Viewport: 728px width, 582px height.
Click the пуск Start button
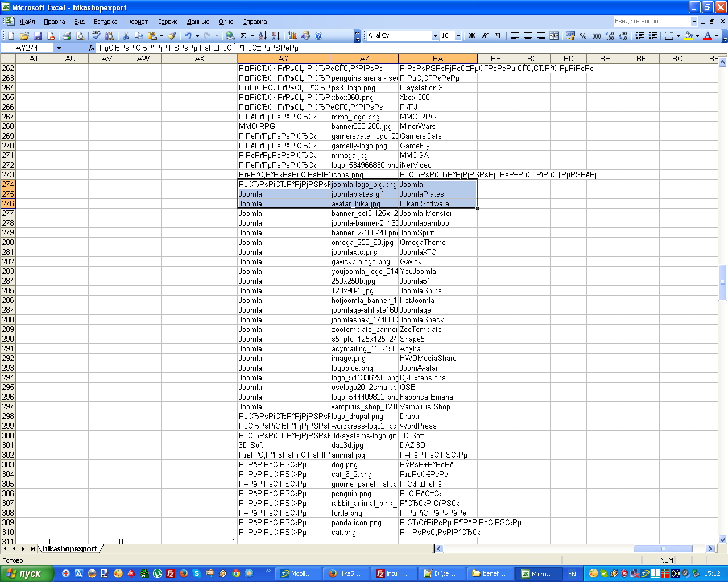tap(27, 573)
